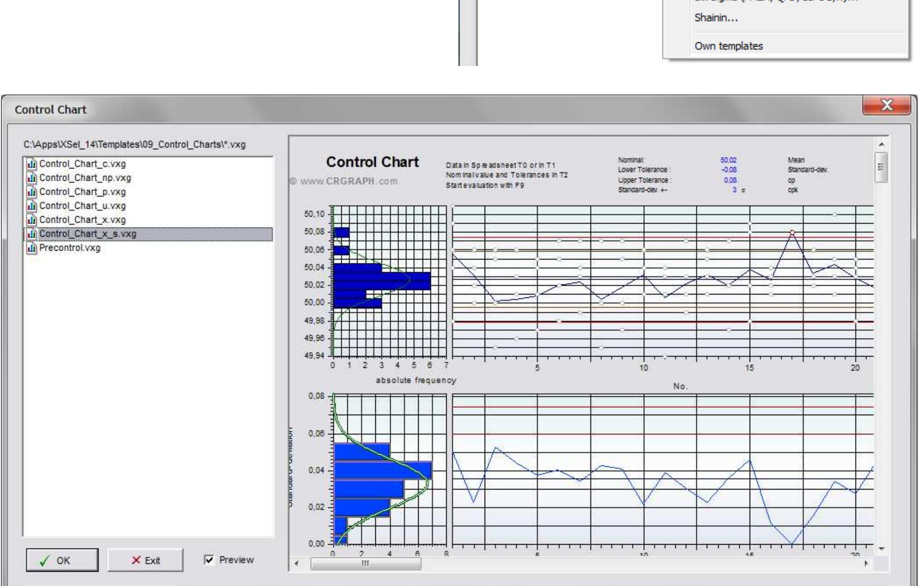
Task: Click the Exit button
Action: (x=145, y=560)
